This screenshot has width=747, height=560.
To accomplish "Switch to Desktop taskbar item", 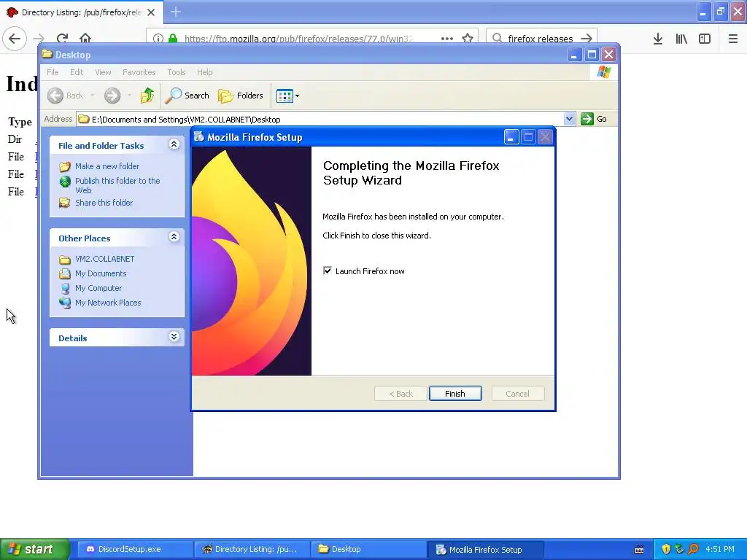I will click(369, 549).
